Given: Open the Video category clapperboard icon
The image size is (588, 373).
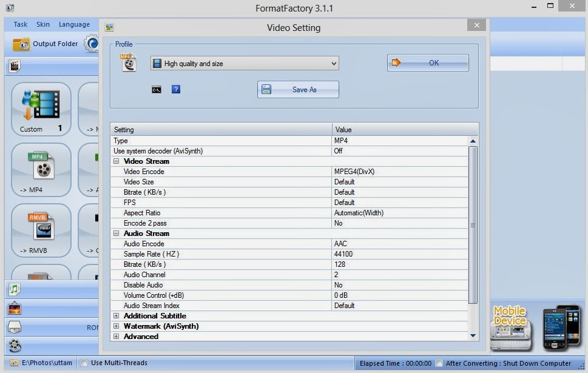Looking at the screenshot, I should click(14, 66).
